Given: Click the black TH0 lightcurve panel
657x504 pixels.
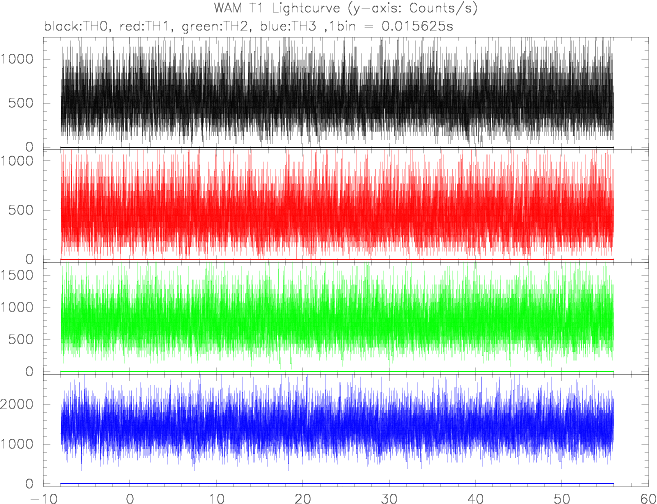Looking at the screenshot, I should pos(347,93).
